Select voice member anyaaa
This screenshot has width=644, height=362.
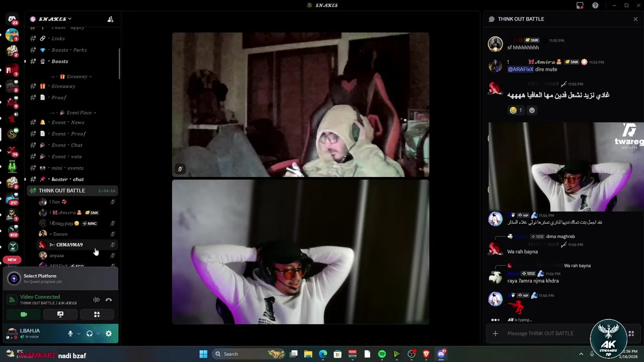[77, 255]
